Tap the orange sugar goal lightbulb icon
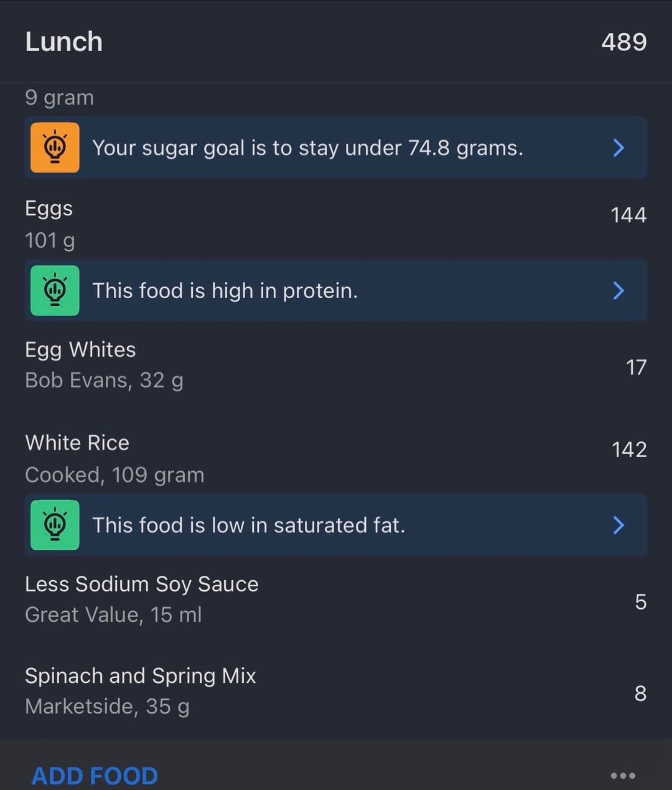 coord(55,148)
